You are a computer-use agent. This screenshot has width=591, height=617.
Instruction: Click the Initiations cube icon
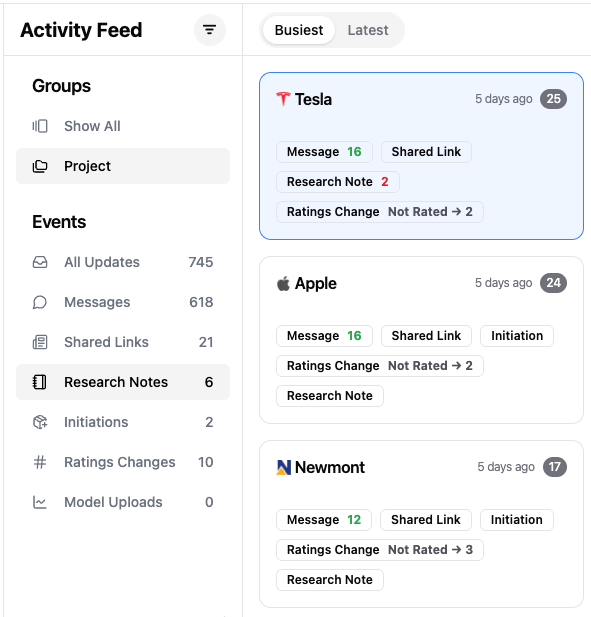(40, 422)
